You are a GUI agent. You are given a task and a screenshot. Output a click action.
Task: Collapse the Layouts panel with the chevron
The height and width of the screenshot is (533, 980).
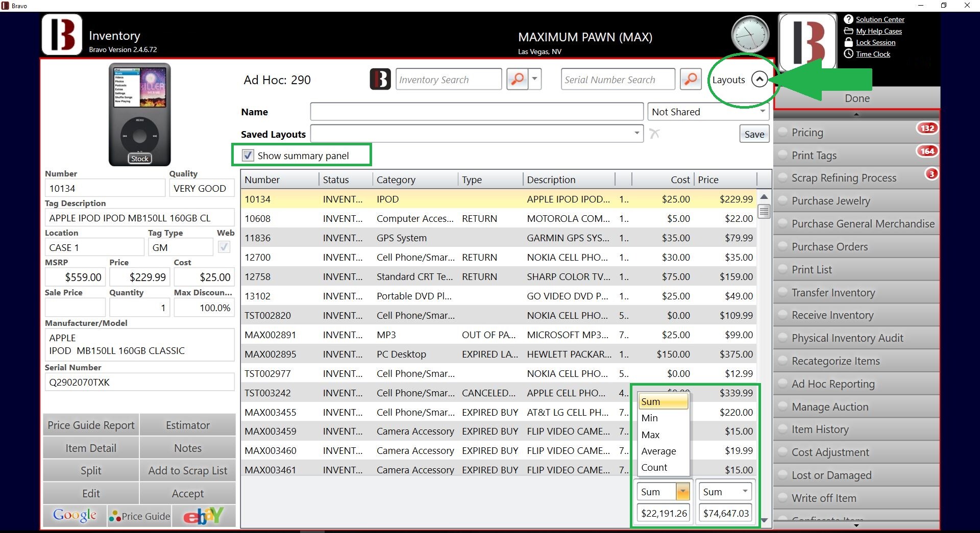click(x=759, y=80)
